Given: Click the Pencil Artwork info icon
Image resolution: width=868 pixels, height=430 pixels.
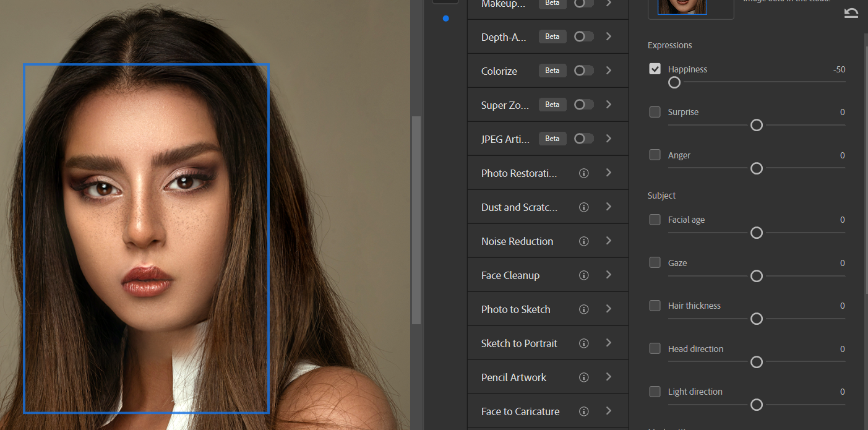Looking at the screenshot, I should (583, 377).
